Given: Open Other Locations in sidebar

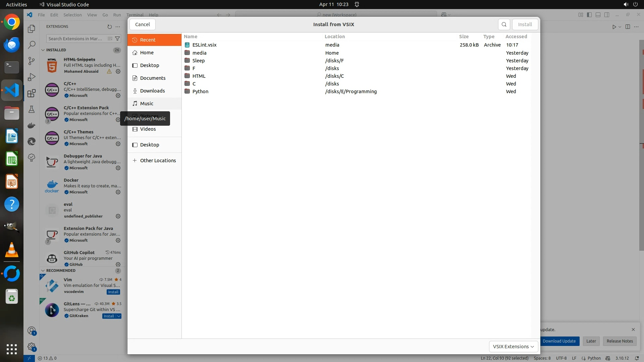Looking at the screenshot, I should pos(158,161).
